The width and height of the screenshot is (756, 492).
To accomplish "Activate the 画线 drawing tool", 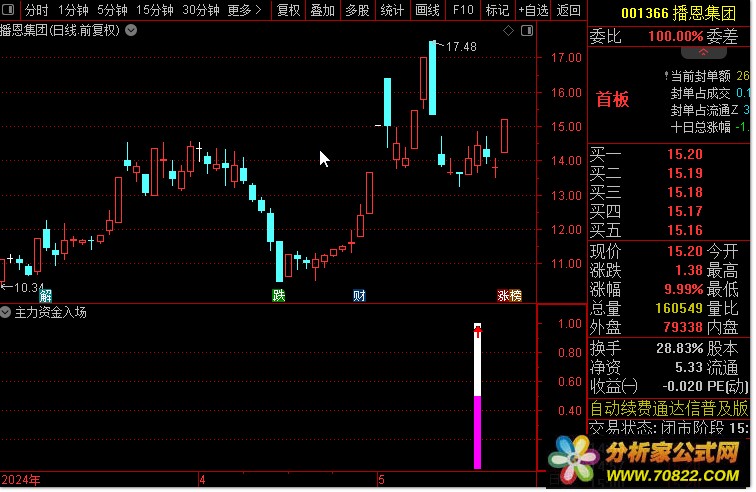I will (427, 10).
